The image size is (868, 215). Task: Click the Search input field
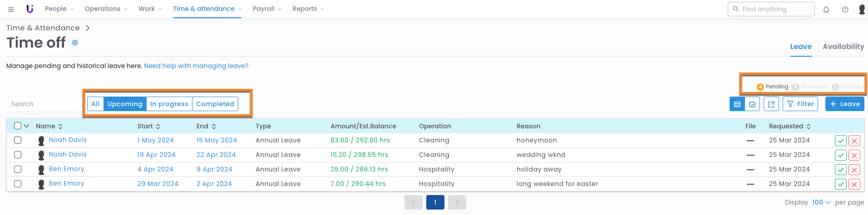[x=43, y=104]
